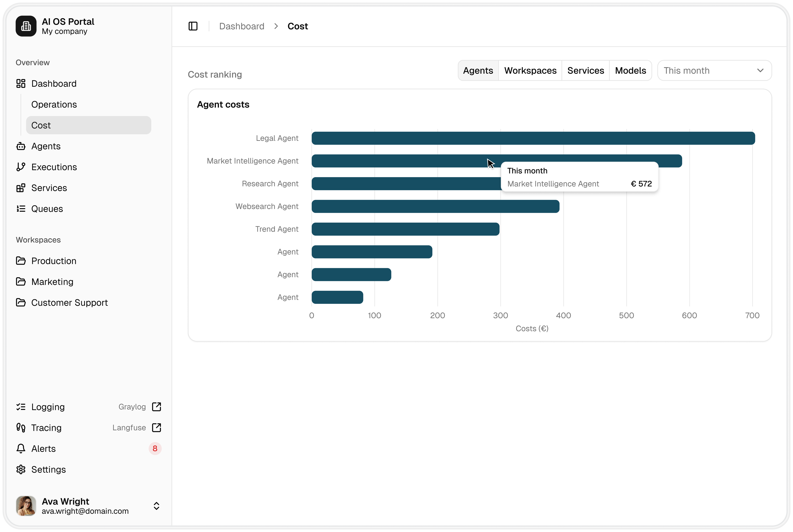Click the Research Agent cost bar
This screenshot has width=793, height=532.
(x=406, y=184)
